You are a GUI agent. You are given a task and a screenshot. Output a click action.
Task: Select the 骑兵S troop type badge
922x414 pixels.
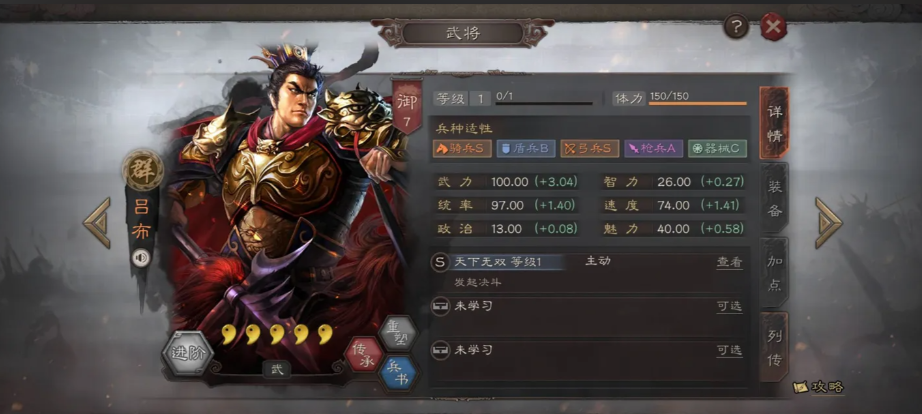[462, 148]
